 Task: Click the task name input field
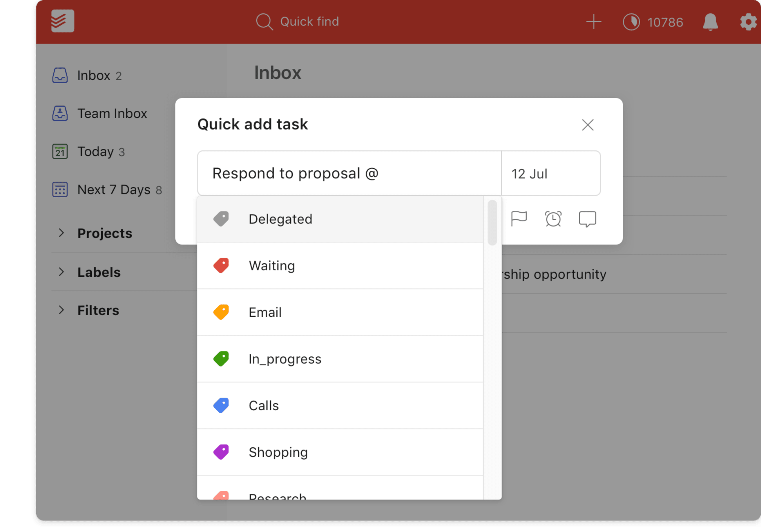[x=349, y=173]
